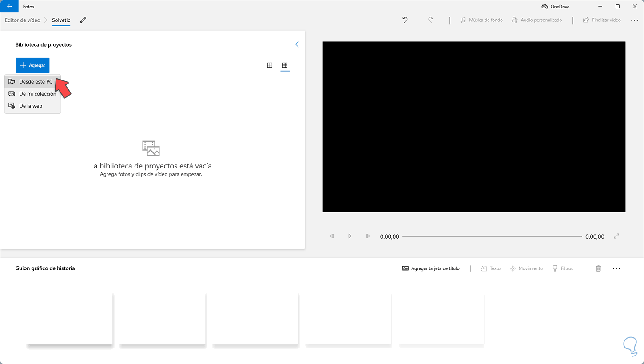This screenshot has width=644, height=364.
Task: Undo the last action
Action: [405, 20]
